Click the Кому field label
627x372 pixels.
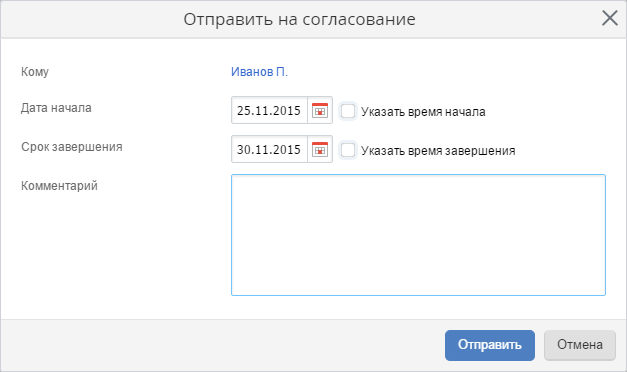coord(35,72)
